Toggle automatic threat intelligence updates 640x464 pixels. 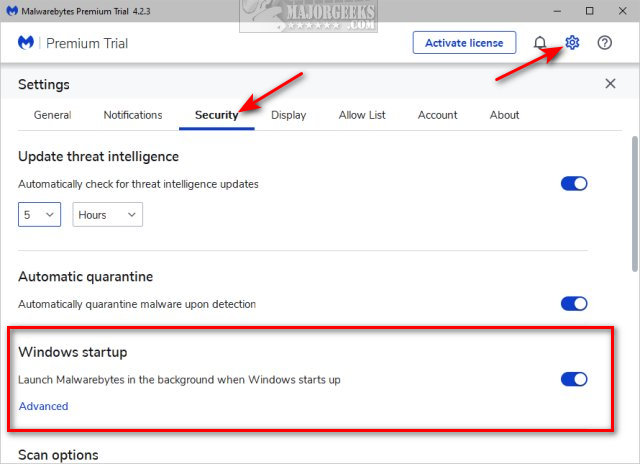click(x=573, y=184)
